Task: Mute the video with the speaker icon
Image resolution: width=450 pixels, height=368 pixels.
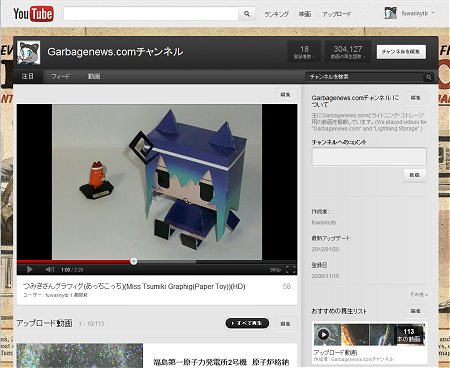Action: (x=50, y=269)
